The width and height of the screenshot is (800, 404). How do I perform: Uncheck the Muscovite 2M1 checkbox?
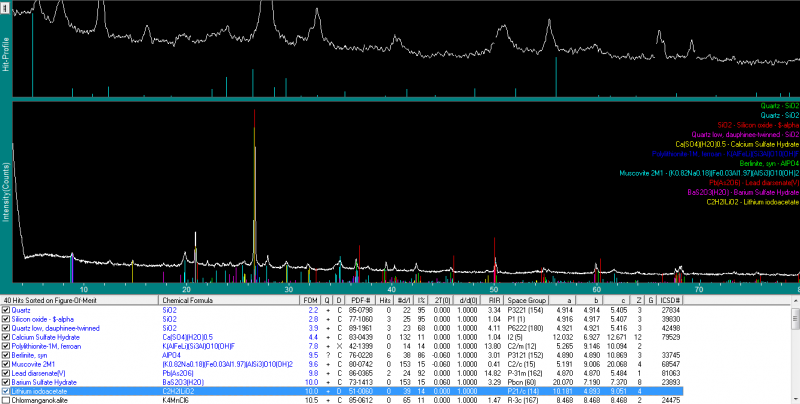tap(6, 364)
